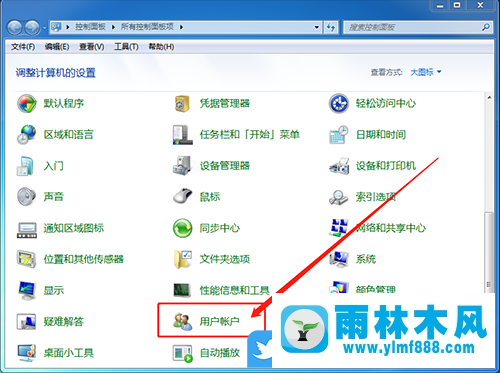500x373 pixels.
Task: Open Ease of Access Center (轻松访问中心) icon
Action: pos(339,104)
